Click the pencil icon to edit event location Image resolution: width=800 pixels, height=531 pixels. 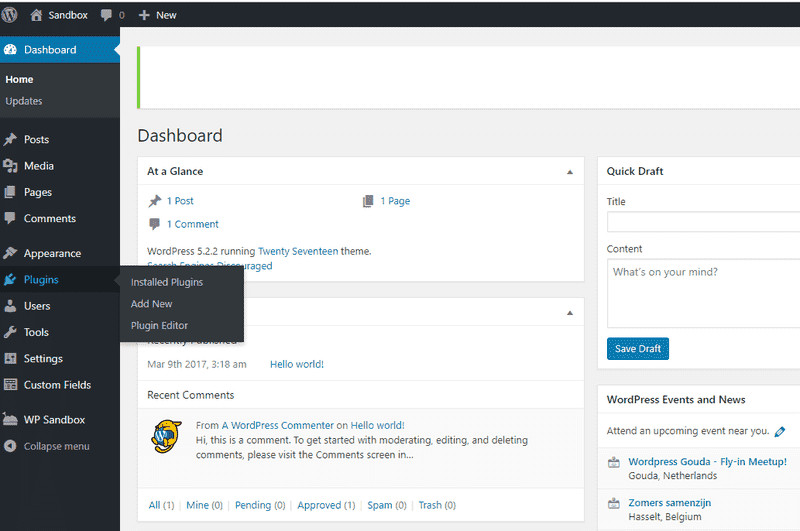(780, 432)
